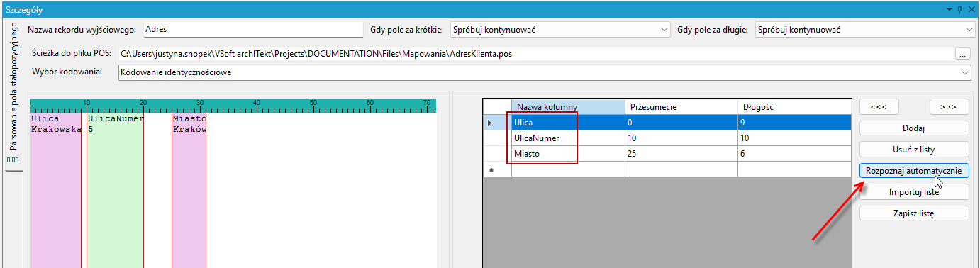980x268 pixels.
Task: Click the Usuń z listy button
Action: point(914,150)
